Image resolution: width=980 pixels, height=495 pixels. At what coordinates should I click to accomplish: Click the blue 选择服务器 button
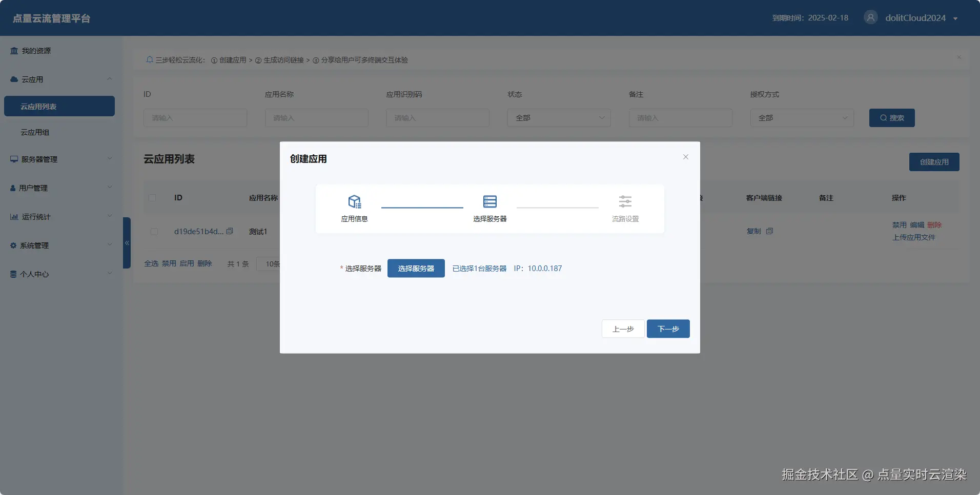click(416, 269)
